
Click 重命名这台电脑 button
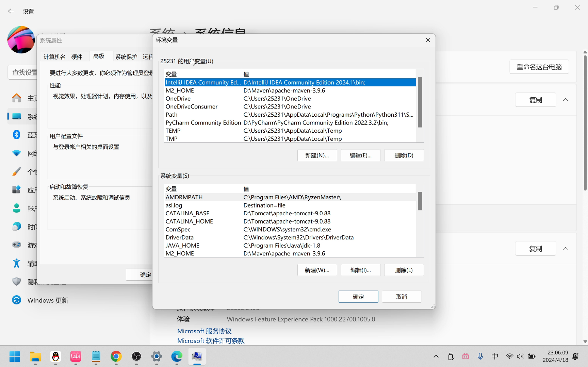click(x=539, y=67)
